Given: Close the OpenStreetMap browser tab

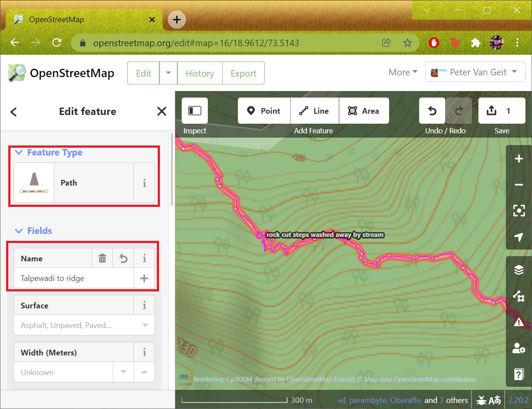Looking at the screenshot, I should coord(152,20).
